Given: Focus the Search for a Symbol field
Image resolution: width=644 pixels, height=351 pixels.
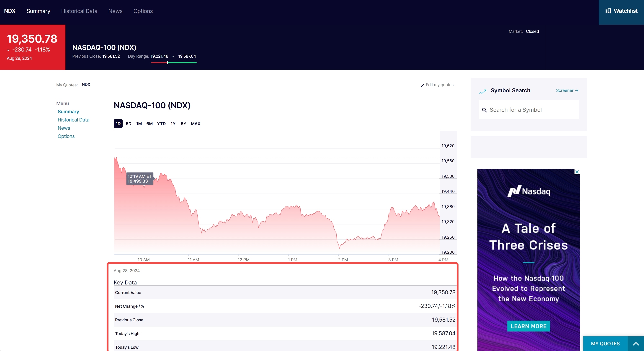Looking at the screenshot, I should 528,110.
